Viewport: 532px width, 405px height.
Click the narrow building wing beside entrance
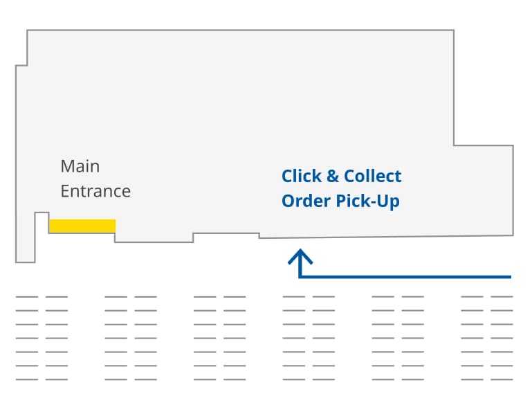point(25,237)
